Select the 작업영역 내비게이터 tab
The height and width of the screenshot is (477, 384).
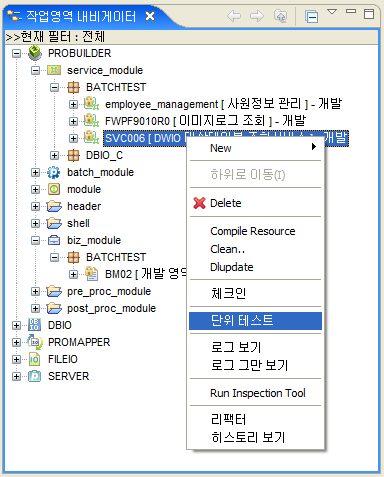[81, 16]
